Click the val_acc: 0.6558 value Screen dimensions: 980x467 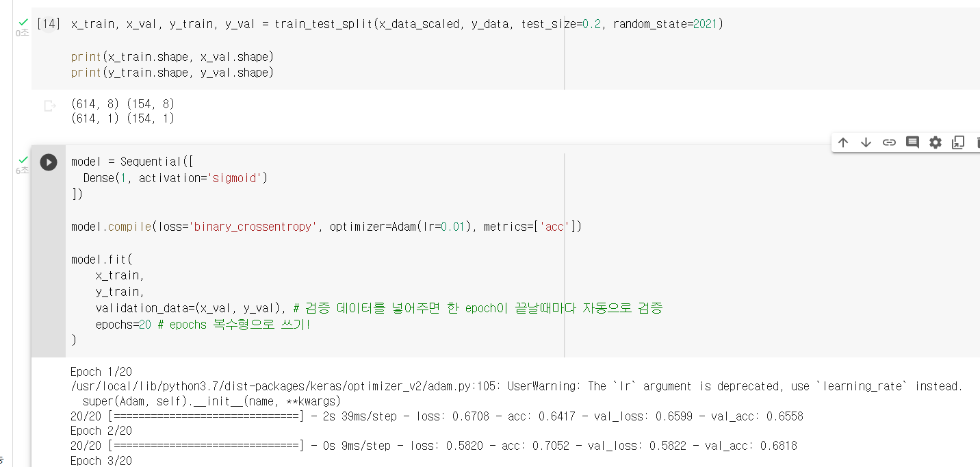(757, 416)
